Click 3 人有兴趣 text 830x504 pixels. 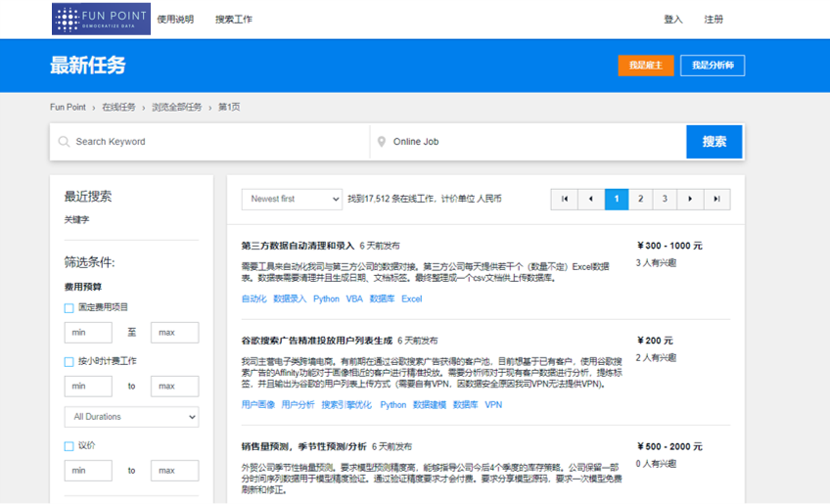[x=656, y=262]
